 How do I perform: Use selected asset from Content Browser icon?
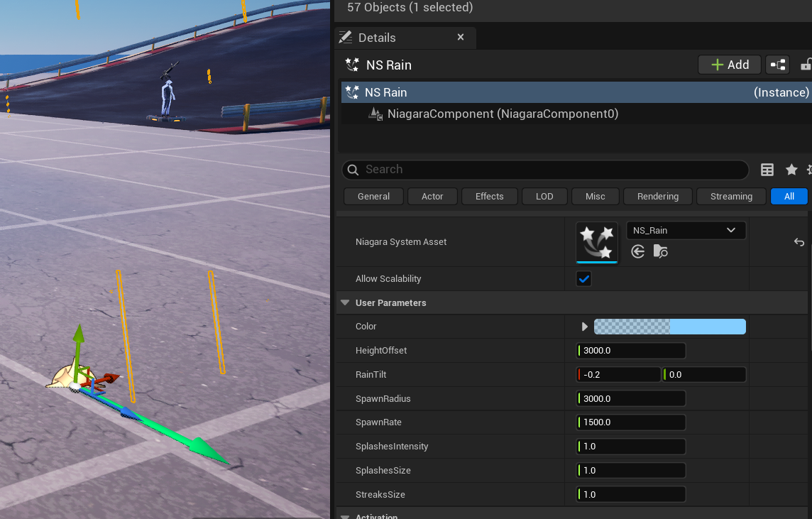[638, 252]
